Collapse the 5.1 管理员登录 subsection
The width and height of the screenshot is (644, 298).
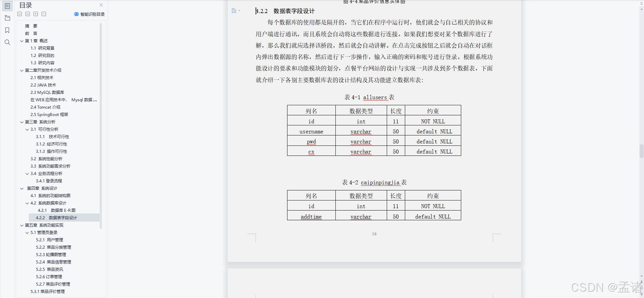(27, 233)
